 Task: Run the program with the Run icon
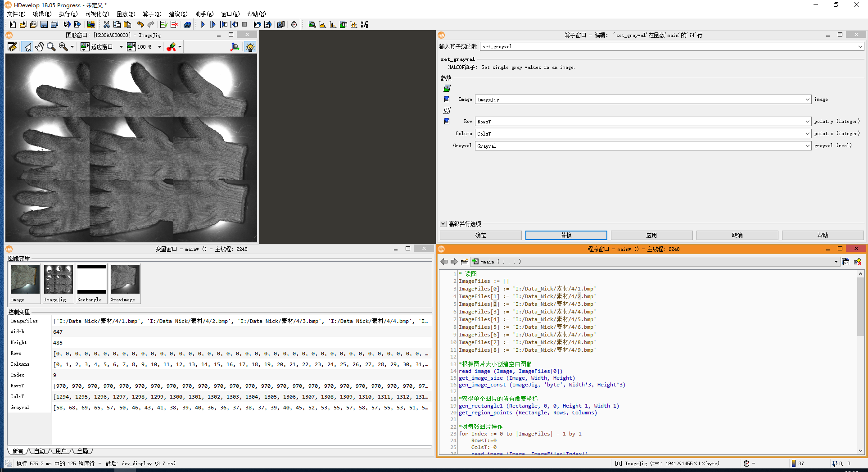203,24
